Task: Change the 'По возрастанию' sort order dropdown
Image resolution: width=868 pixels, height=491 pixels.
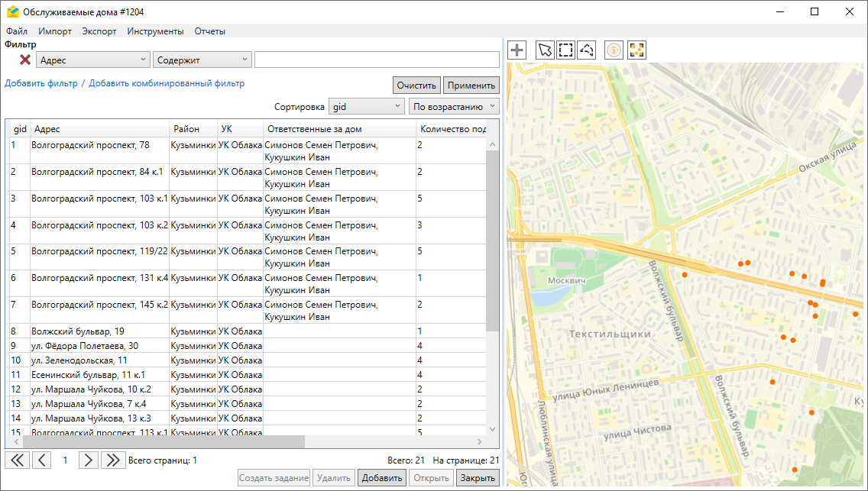Action: [x=454, y=107]
